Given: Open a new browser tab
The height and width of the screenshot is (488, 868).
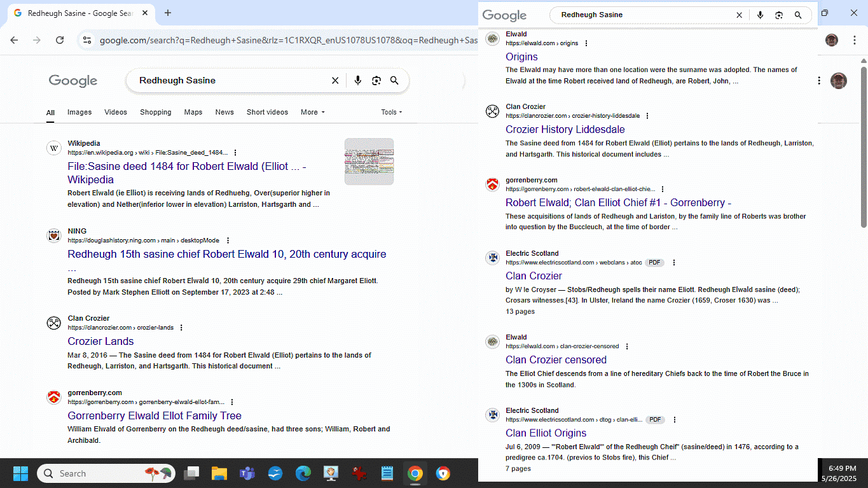Looking at the screenshot, I should pyautogui.click(x=168, y=13).
